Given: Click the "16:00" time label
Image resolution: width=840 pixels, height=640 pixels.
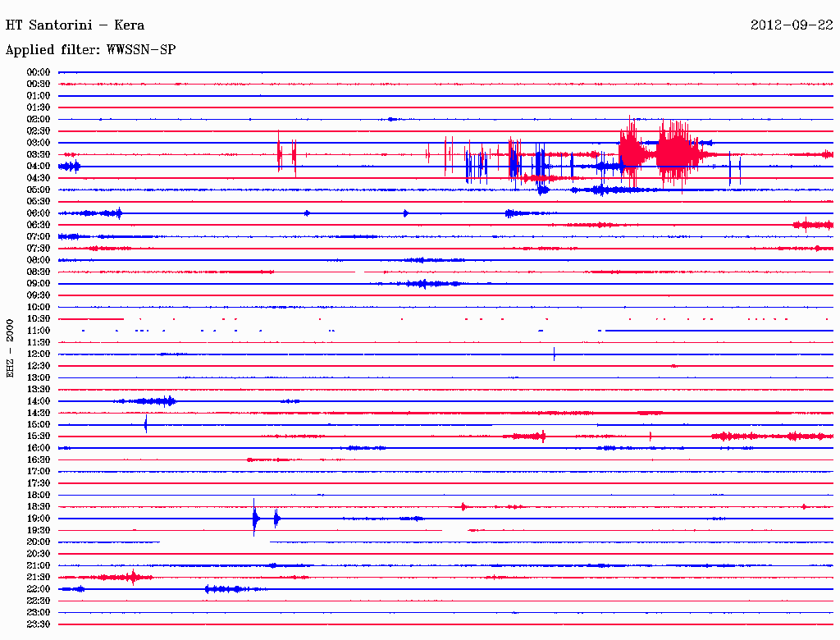Looking at the screenshot, I should pos(39,449).
